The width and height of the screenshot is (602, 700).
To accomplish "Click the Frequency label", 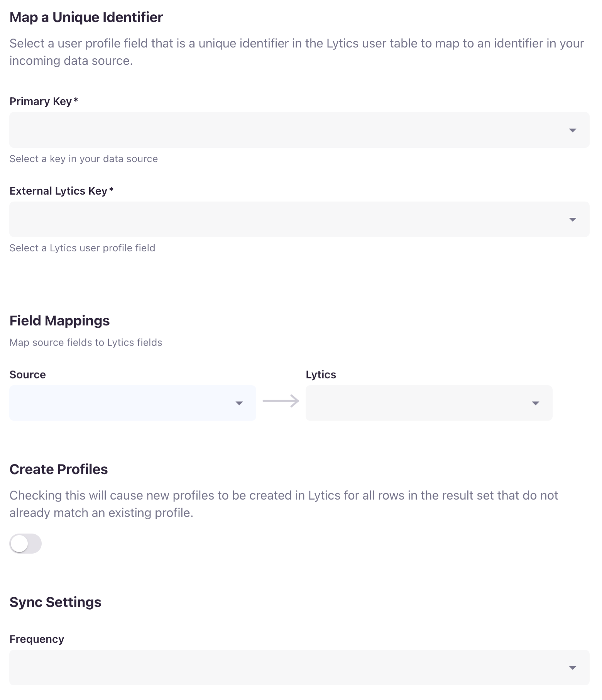I will [37, 639].
